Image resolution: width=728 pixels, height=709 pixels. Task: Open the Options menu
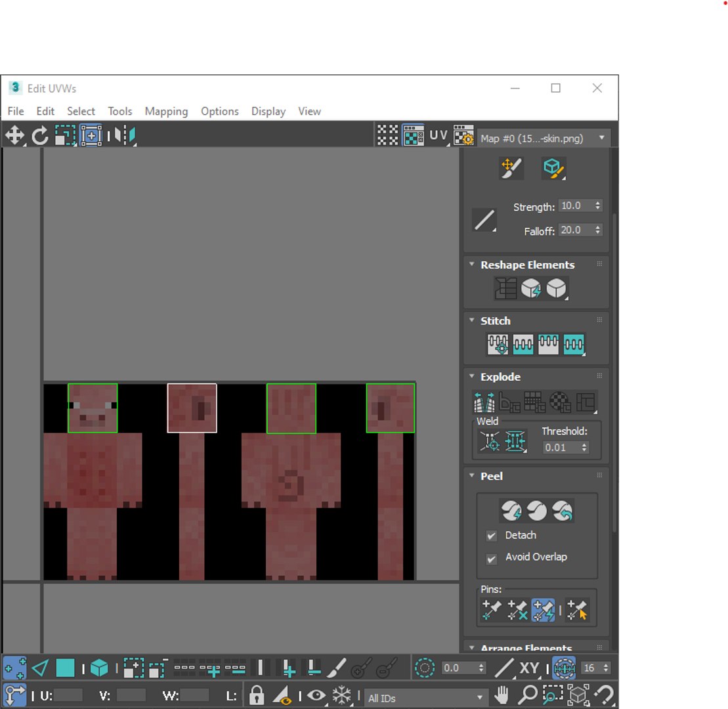[220, 112]
